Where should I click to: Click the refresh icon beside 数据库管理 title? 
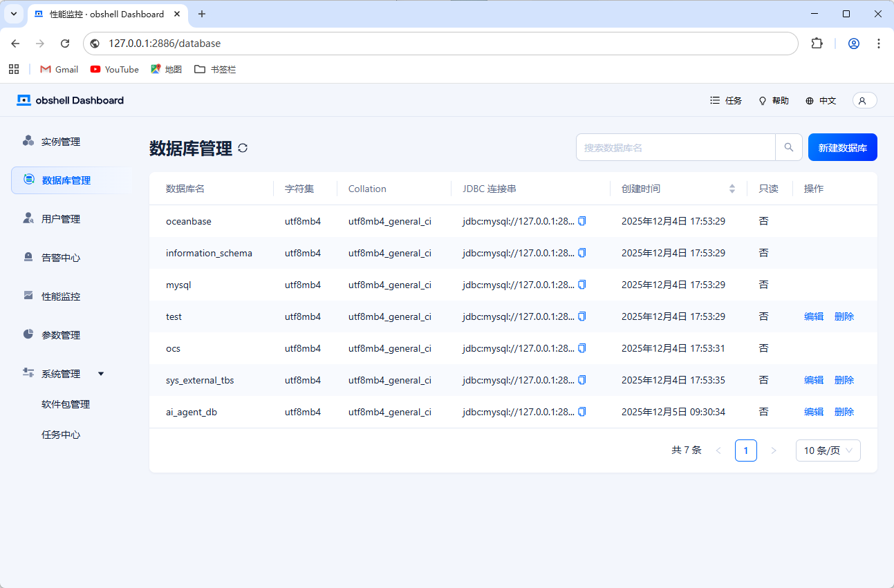[243, 148]
